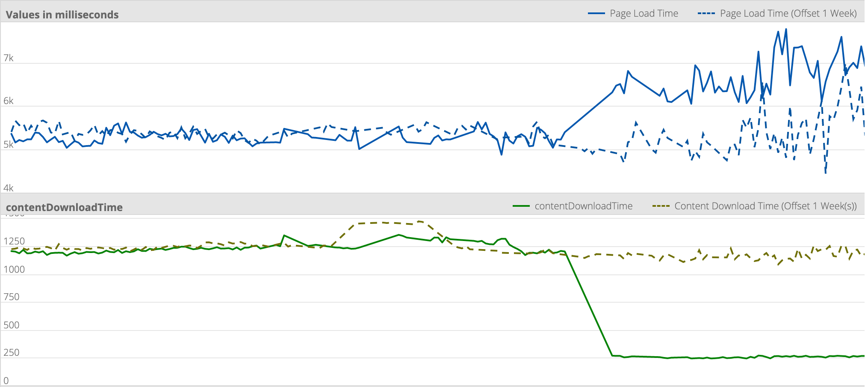Click the 6k y-axis label
Image resolution: width=868 pixels, height=387 pixels.
9,101
